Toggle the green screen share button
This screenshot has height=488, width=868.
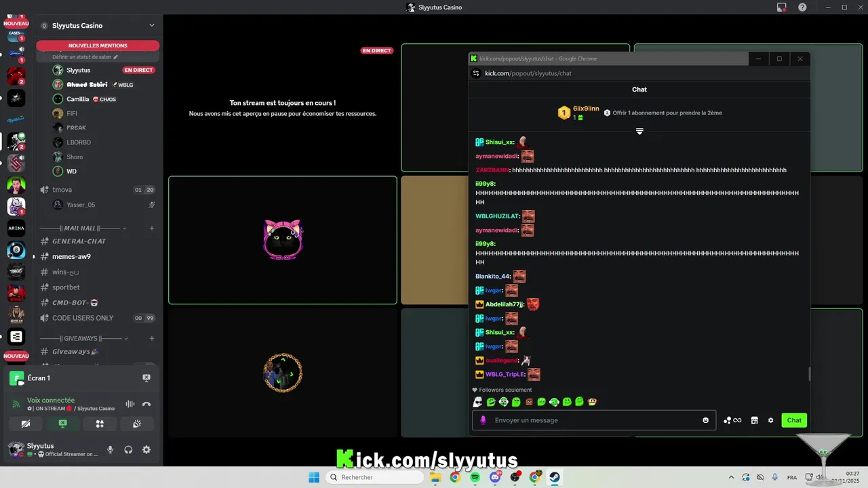click(62, 424)
